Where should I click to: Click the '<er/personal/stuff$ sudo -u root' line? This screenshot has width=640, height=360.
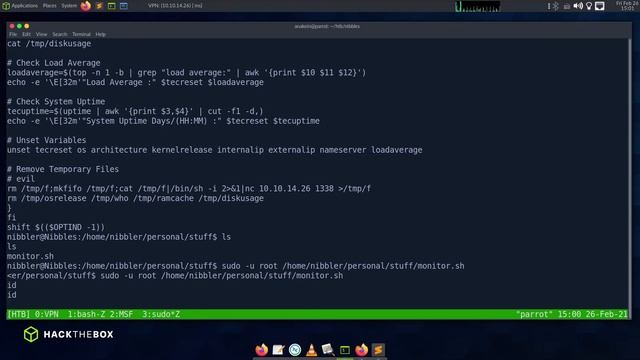175,276
